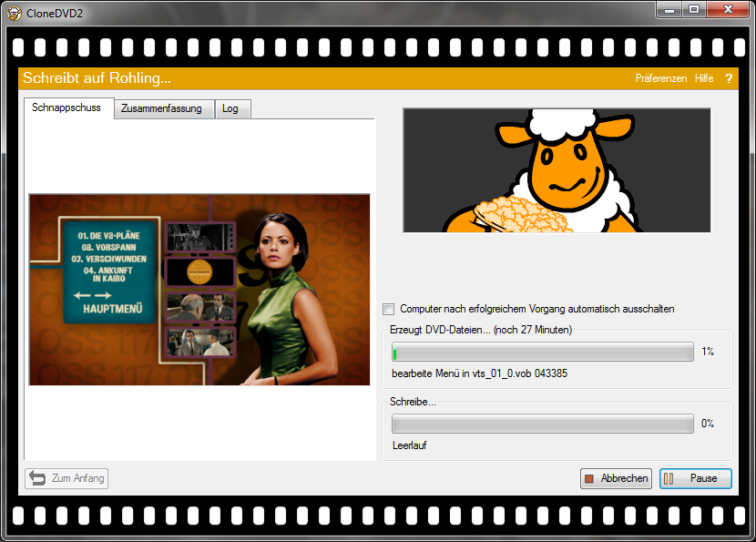Click the Zum Anfang button
Screen dimensions: 756x542
(66, 478)
